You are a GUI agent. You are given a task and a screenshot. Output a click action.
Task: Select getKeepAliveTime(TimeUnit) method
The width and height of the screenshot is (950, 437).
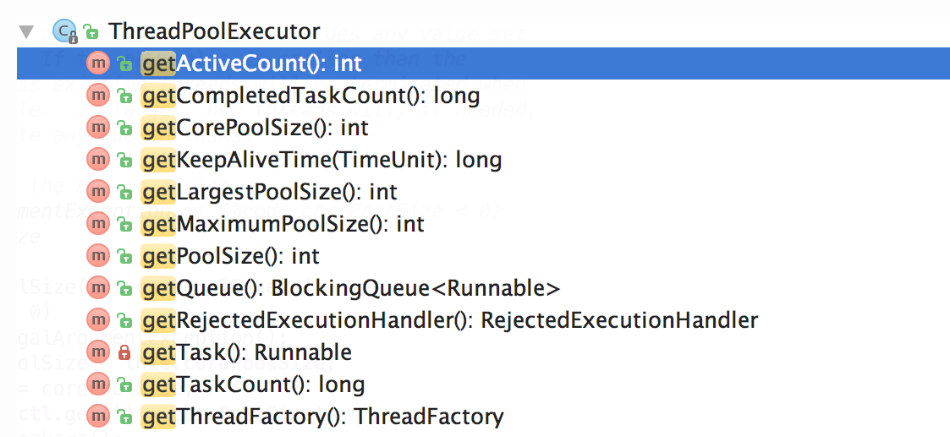point(322,160)
